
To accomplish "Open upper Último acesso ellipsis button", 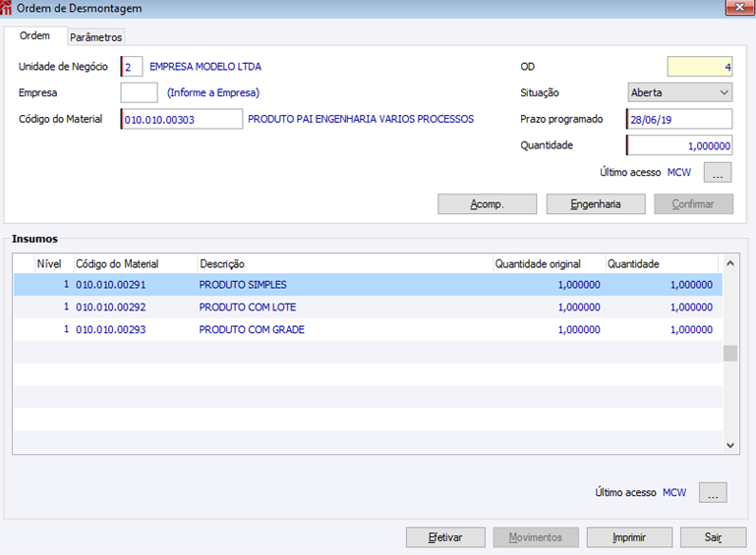I will point(718,172).
